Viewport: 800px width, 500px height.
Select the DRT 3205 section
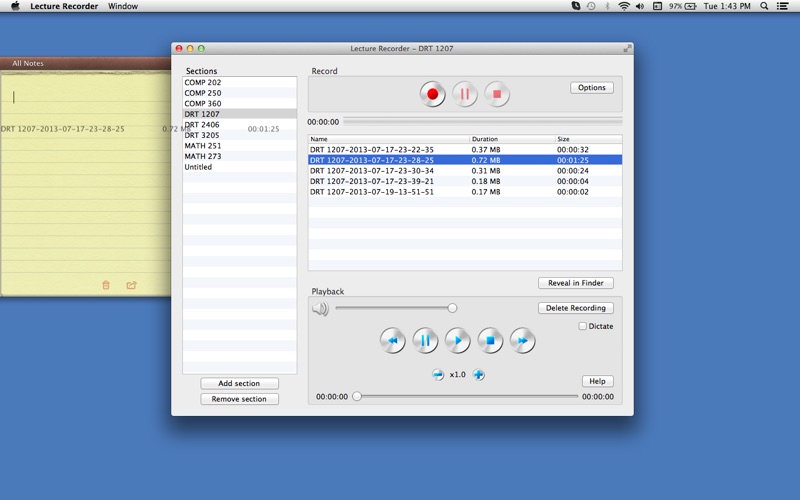point(239,135)
